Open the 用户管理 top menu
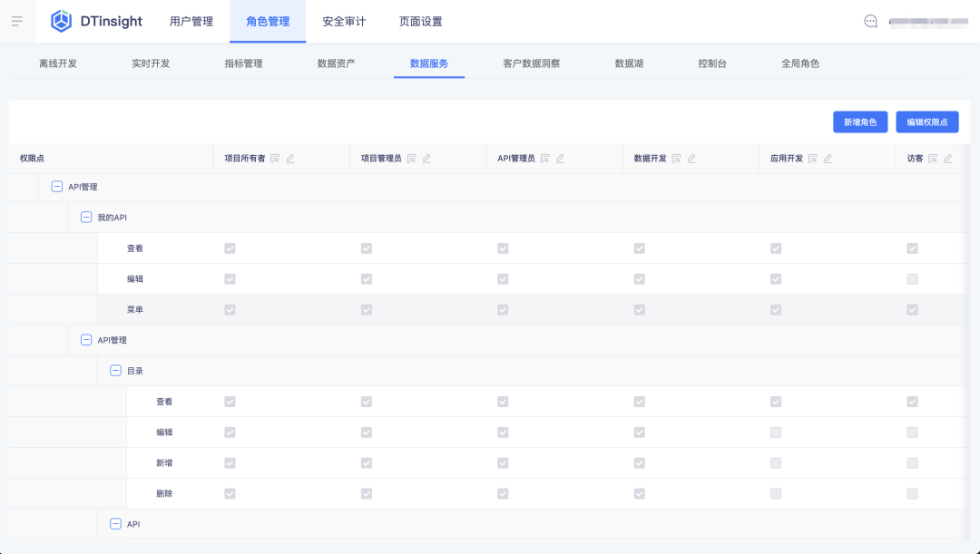 click(191, 21)
